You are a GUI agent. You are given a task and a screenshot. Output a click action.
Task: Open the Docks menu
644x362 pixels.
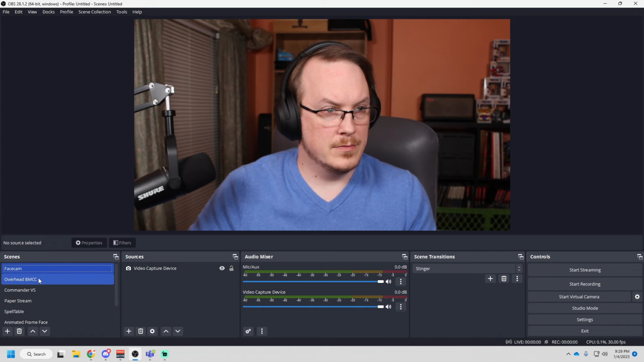(48, 12)
